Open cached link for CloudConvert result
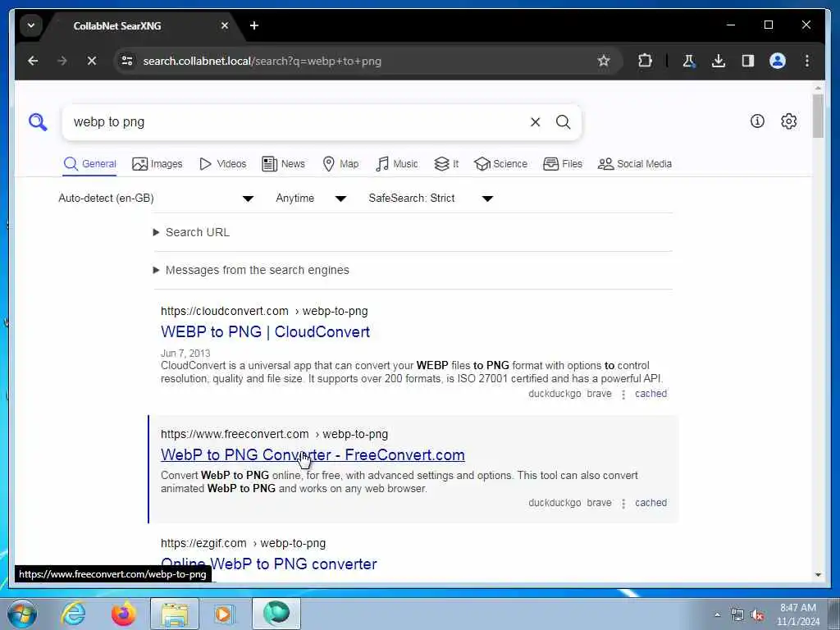Viewport: 840px width, 630px height. [x=651, y=394]
